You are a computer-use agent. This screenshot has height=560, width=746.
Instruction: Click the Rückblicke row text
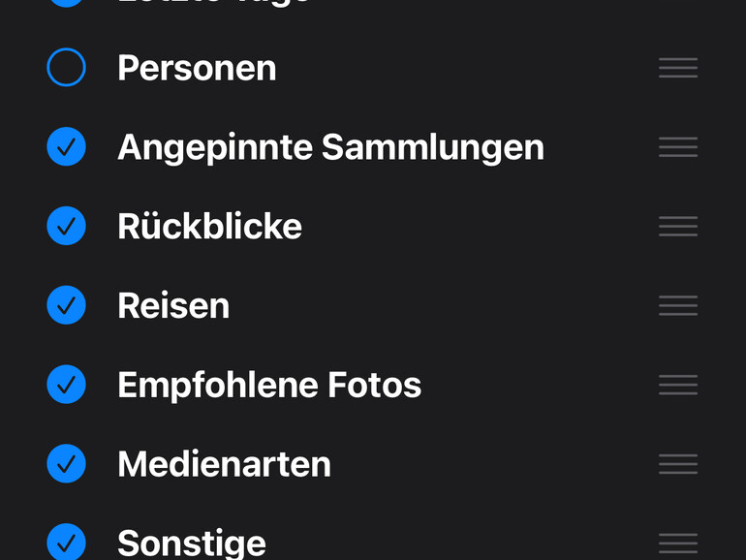tap(209, 226)
